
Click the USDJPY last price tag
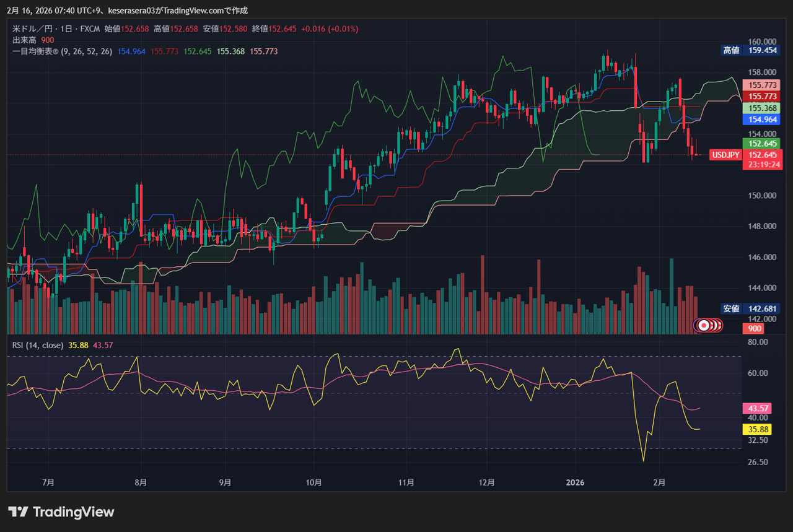pyautogui.click(x=725, y=155)
